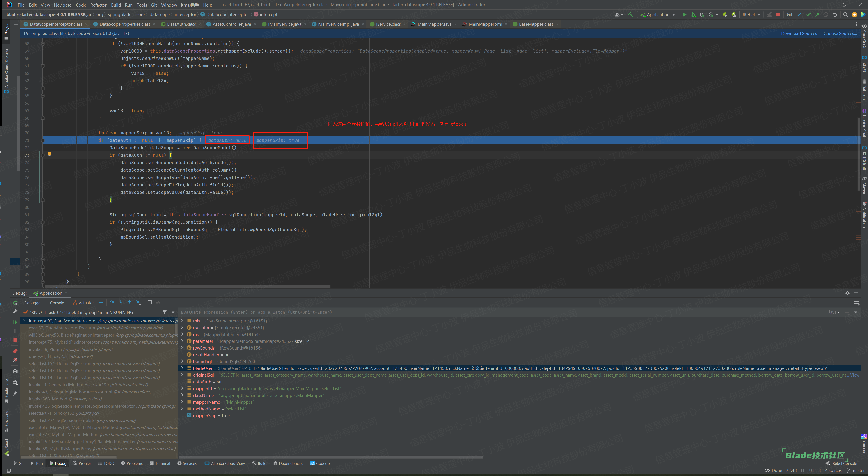Run Application with Coverage
This screenshot has width=868, height=476.
pos(702,14)
